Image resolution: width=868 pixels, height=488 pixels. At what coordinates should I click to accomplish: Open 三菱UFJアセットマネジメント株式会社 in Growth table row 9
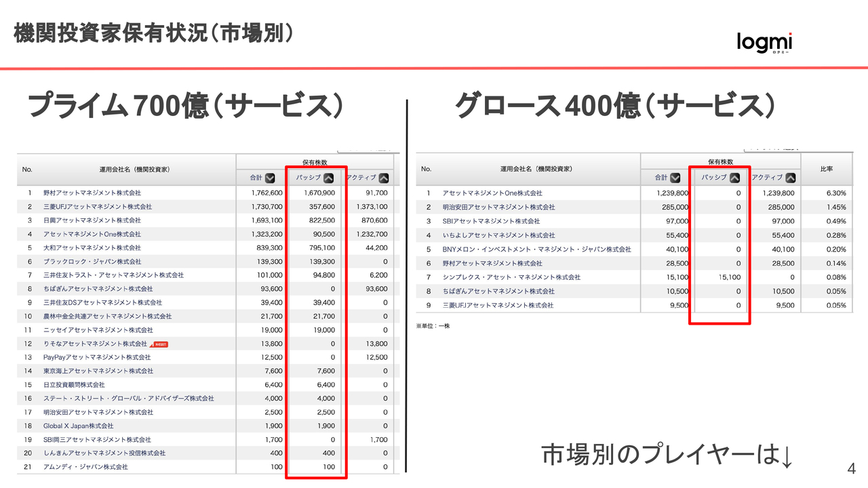(x=498, y=305)
